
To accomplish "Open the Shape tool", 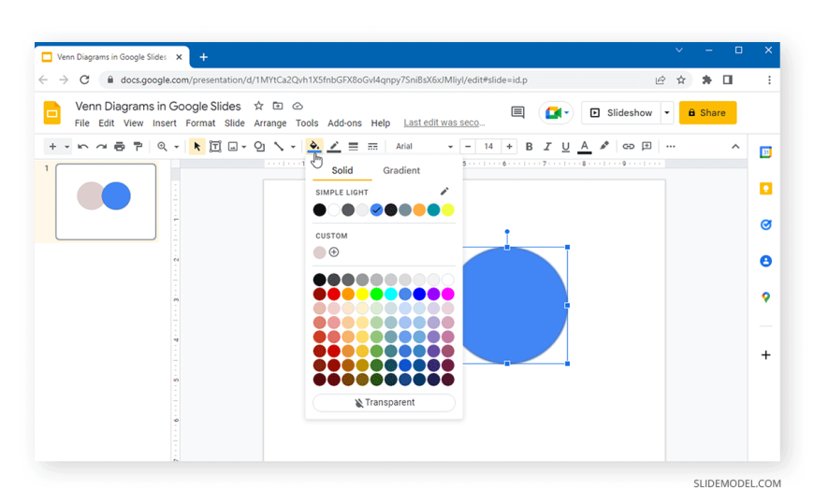I will click(x=259, y=147).
